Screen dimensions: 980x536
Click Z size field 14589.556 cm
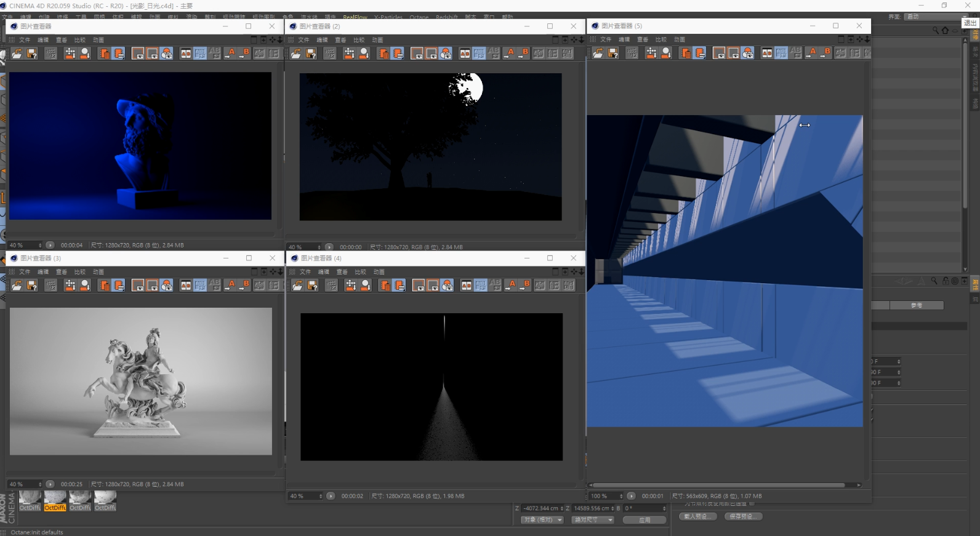coord(592,508)
